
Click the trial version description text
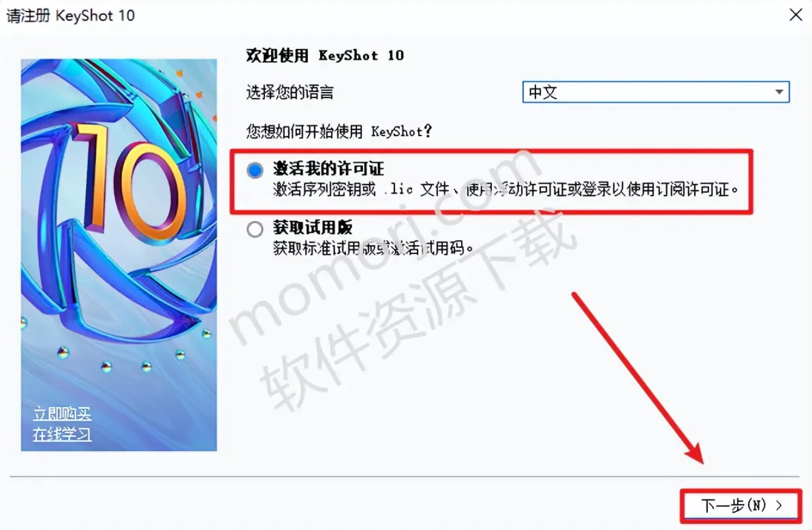(x=373, y=248)
